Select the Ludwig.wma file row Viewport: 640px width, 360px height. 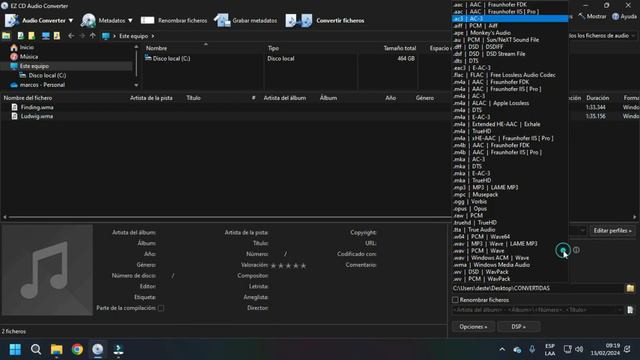point(37,116)
